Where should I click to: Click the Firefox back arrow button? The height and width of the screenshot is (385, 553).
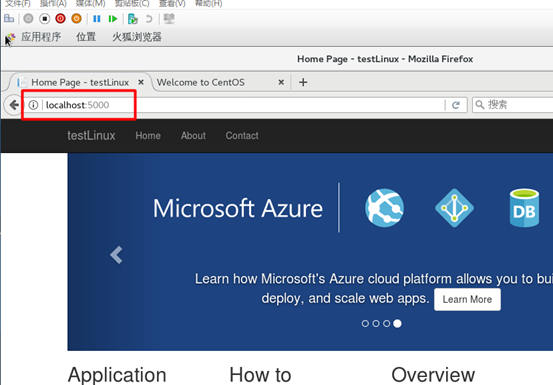pyautogui.click(x=14, y=105)
